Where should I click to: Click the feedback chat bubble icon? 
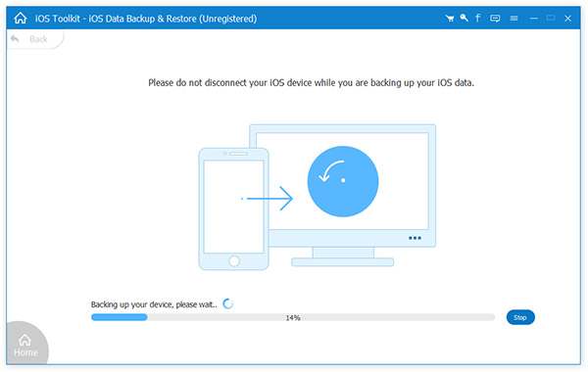pos(495,19)
